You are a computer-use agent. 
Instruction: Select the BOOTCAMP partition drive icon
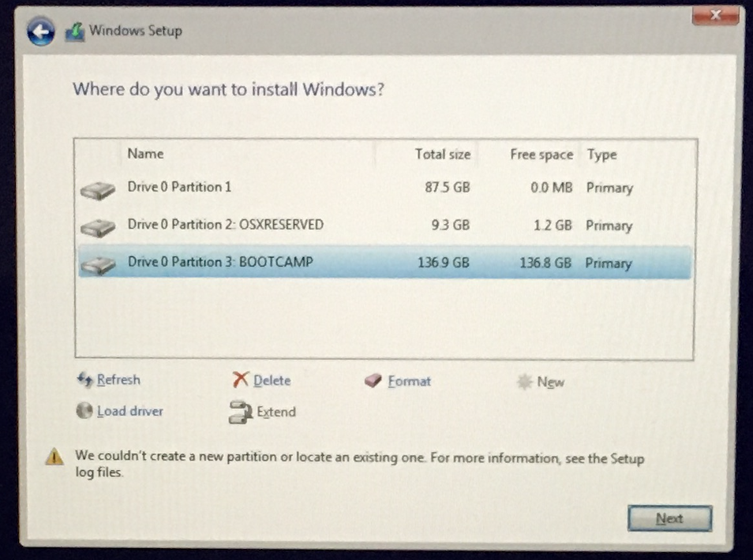tap(98, 265)
